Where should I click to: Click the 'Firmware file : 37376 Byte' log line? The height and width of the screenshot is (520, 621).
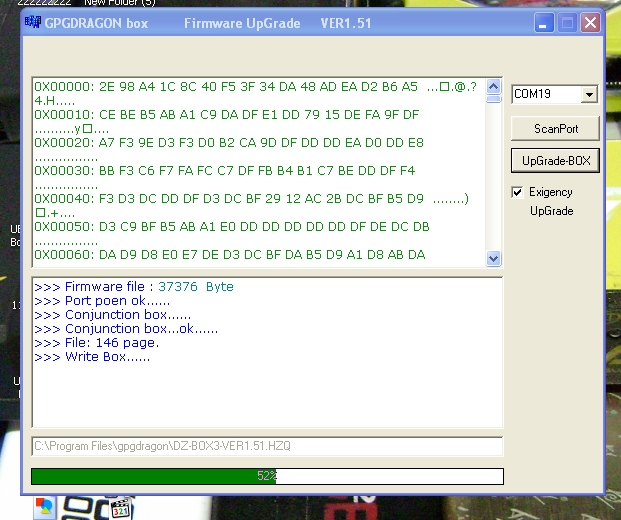(134, 287)
